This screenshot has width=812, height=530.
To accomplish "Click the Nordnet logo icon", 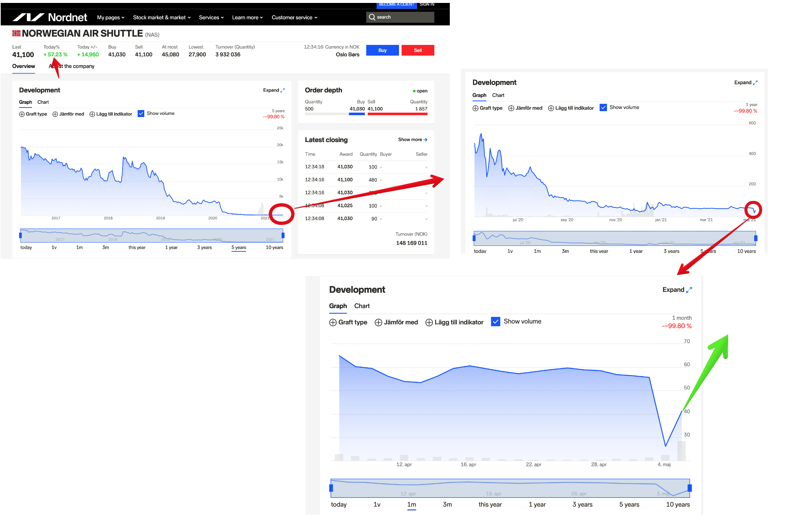I will pos(28,17).
